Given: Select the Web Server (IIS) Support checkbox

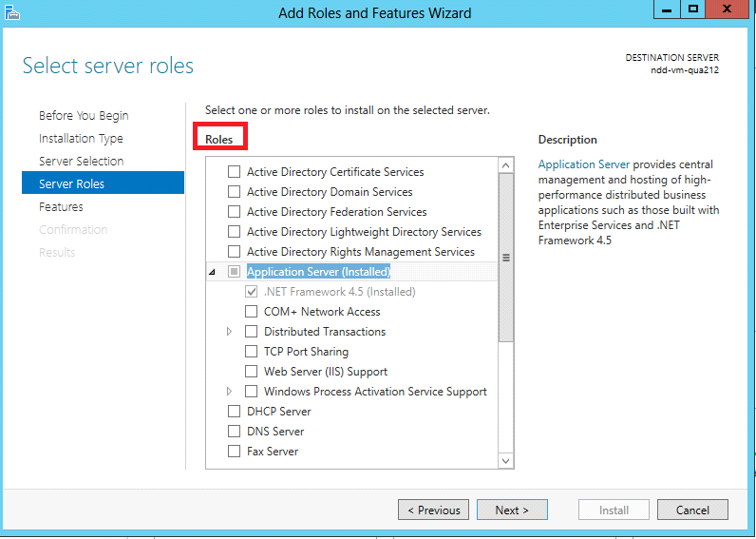Looking at the screenshot, I should click(251, 372).
